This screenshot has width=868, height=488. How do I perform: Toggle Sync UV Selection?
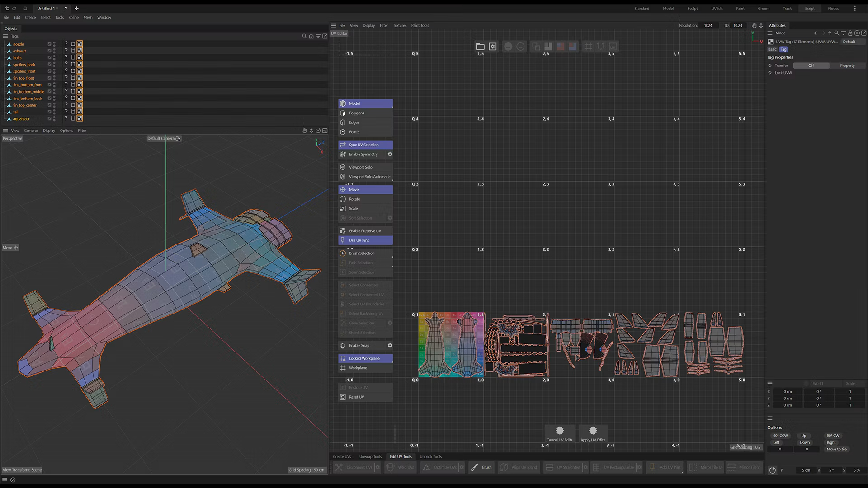coord(365,145)
